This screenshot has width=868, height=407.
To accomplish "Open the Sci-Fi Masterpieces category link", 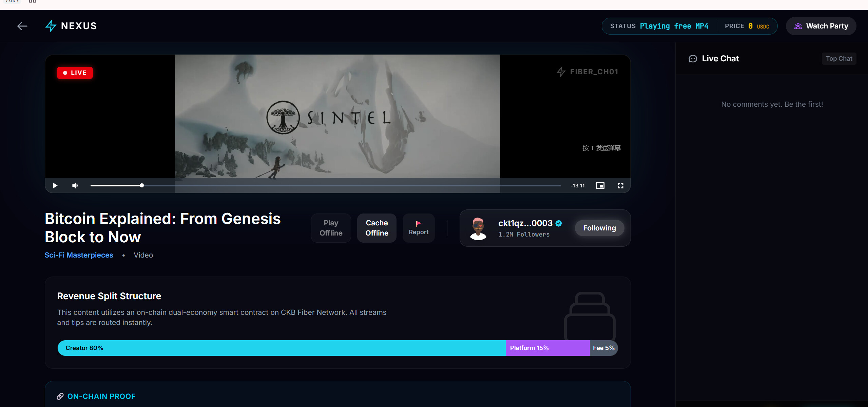I will (x=79, y=255).
